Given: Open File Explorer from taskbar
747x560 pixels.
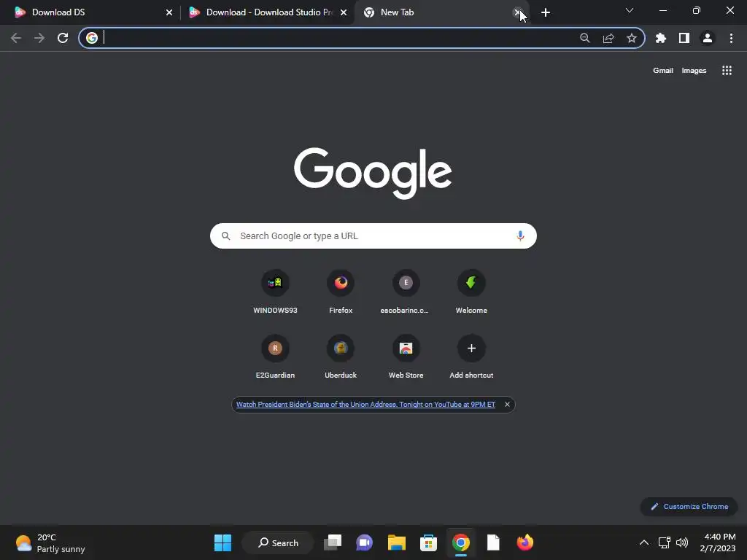Looking at the screenshot, I should coord(396,542).
